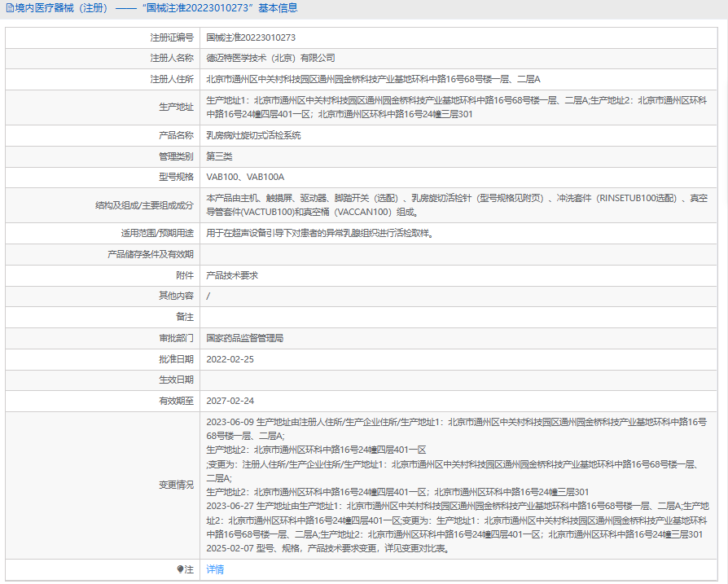
Task: Select product name 乳房病灶旋切式活检系统
Action: tap(253, 135)
